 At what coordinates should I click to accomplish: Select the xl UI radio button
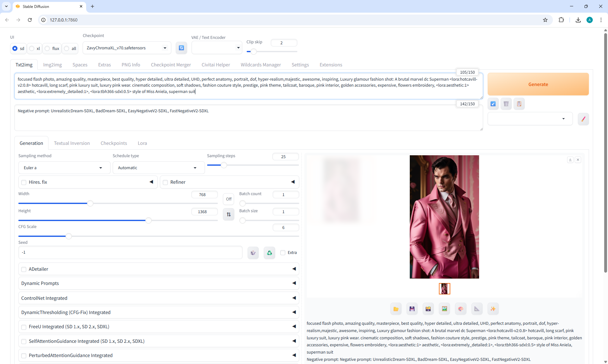coord(32,48)
